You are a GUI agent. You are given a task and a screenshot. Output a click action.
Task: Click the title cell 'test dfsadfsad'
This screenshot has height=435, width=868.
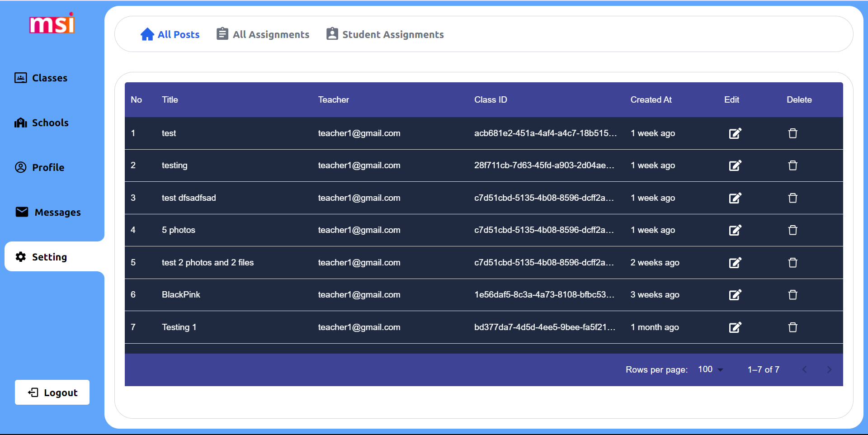tap(189, 198)
